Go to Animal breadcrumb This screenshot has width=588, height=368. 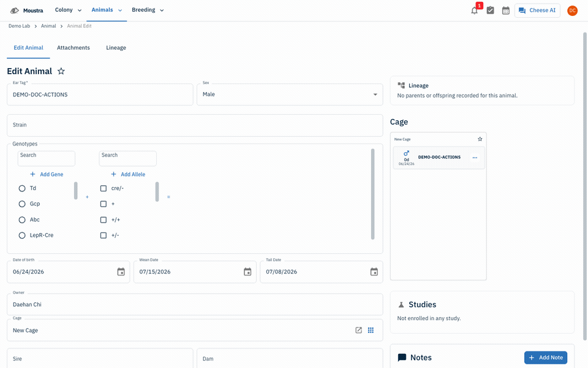(x=48, y=26)
